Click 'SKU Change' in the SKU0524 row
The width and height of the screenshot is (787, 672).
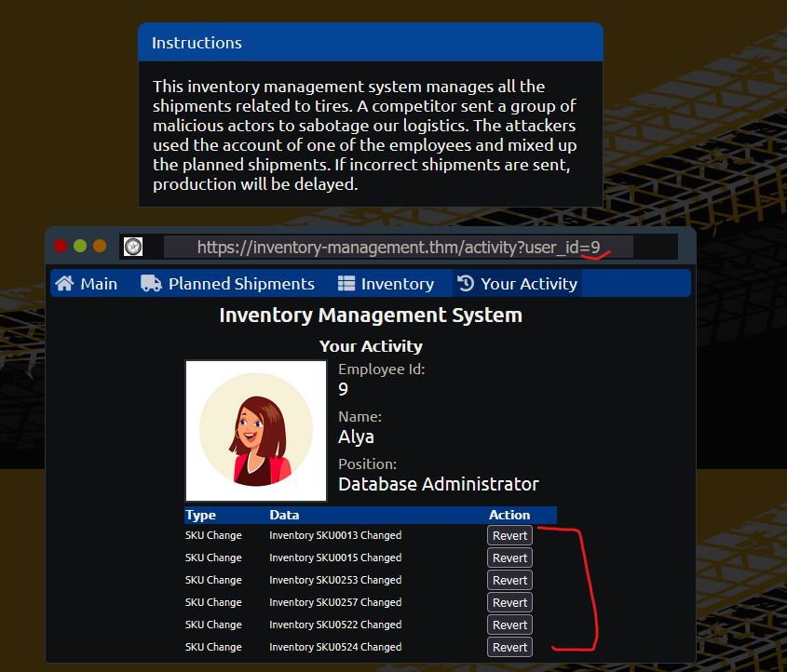[x=213, y=647]
